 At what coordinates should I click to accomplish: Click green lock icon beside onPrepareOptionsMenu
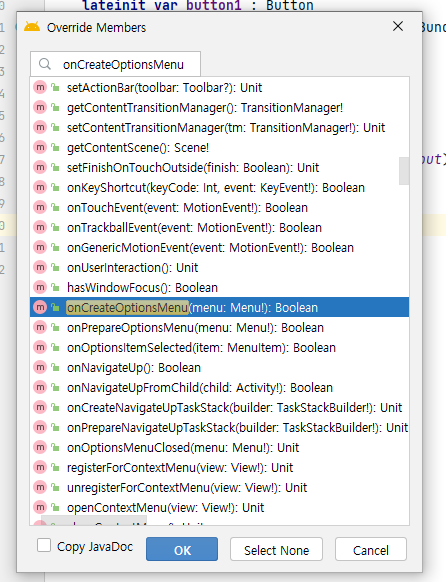(x=55, y=327)
